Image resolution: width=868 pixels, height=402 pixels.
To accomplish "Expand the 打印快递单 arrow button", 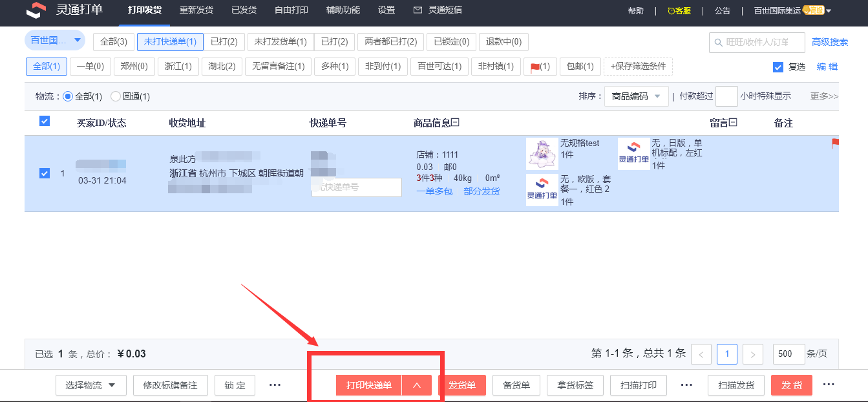I will coord(417,385).
